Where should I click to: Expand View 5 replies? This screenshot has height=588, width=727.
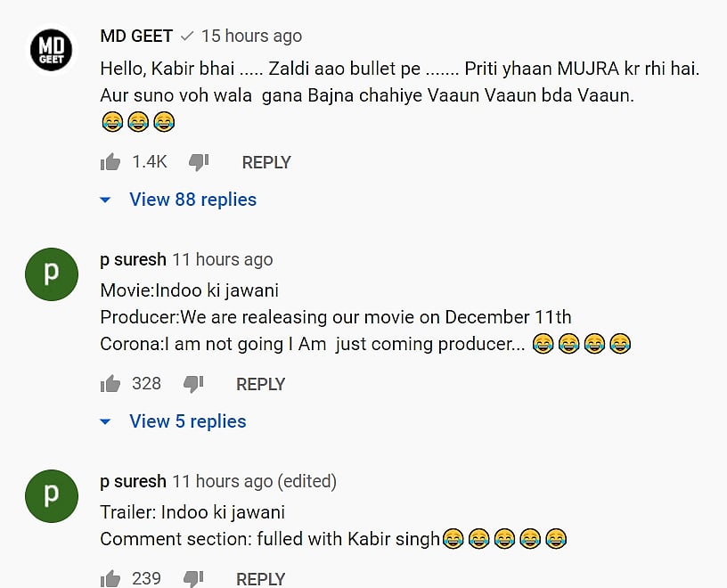187,421
